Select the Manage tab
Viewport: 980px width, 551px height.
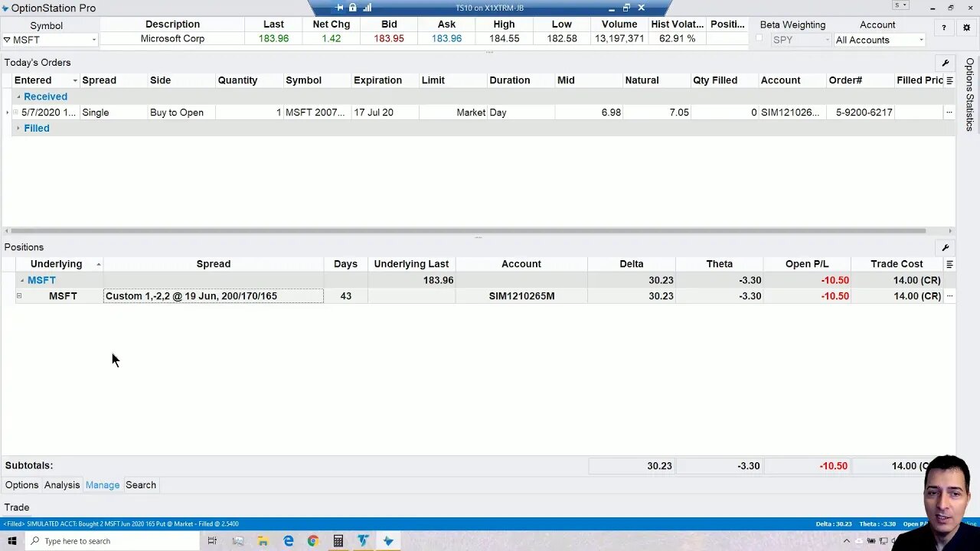(x=103, y=485)
